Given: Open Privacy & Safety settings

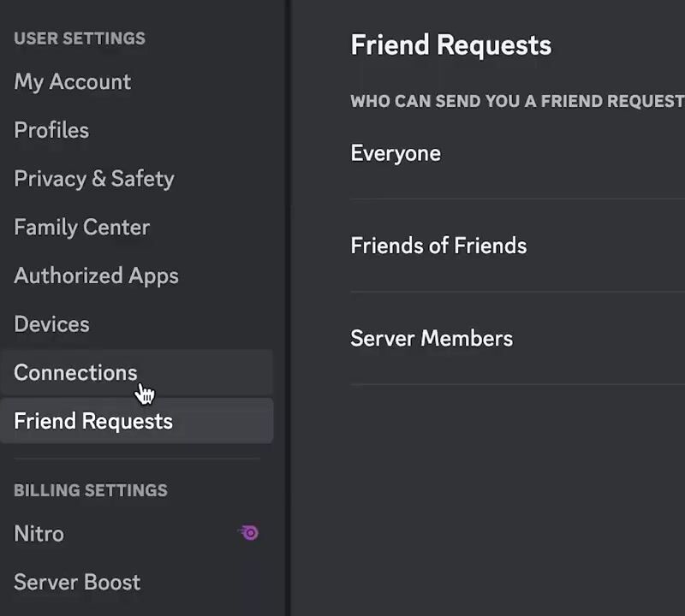Looking at the screenshot, I should tap(94, 179).
